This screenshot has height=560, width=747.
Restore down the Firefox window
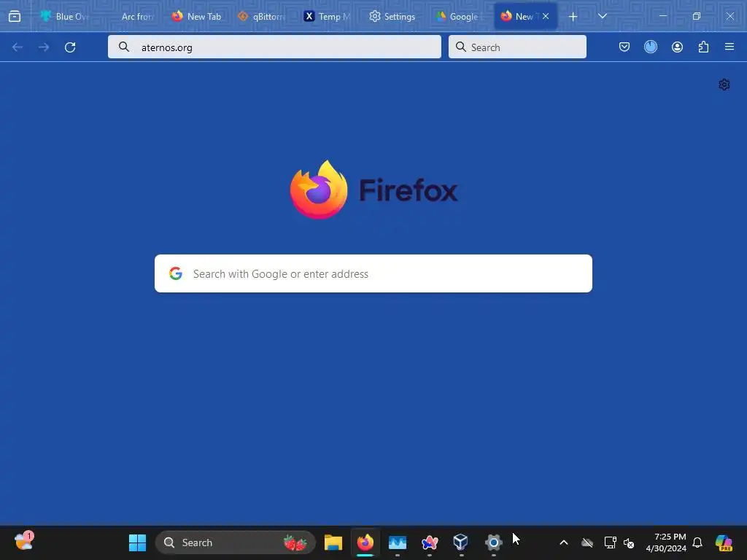point(697,16)
